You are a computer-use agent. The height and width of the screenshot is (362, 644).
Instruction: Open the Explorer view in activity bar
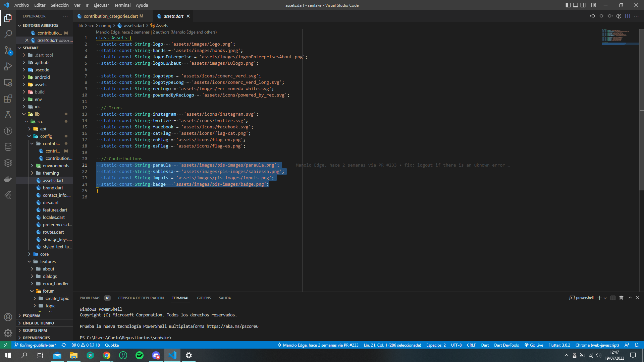[x=8, y=18]
